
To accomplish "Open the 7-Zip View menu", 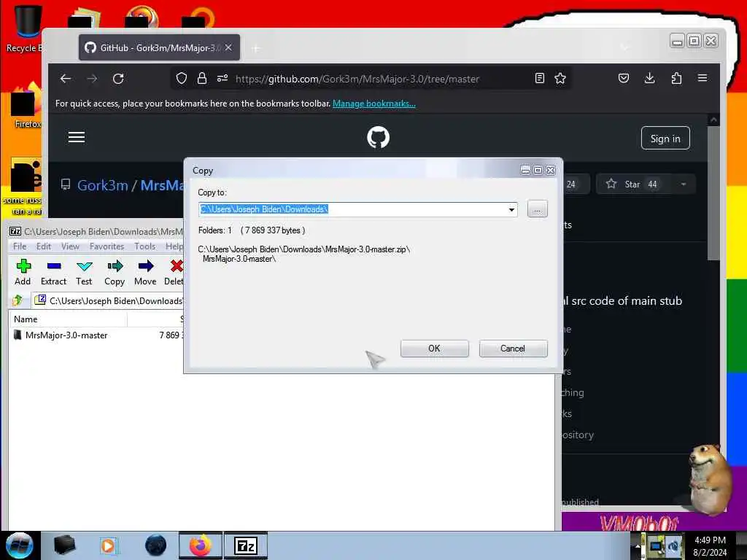I will point(70,246).
